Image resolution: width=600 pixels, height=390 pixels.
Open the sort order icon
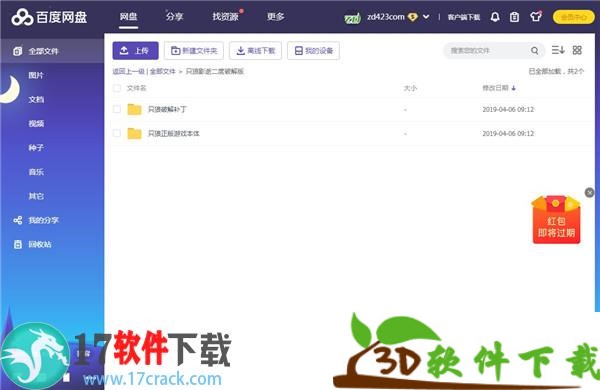point(558,50)
